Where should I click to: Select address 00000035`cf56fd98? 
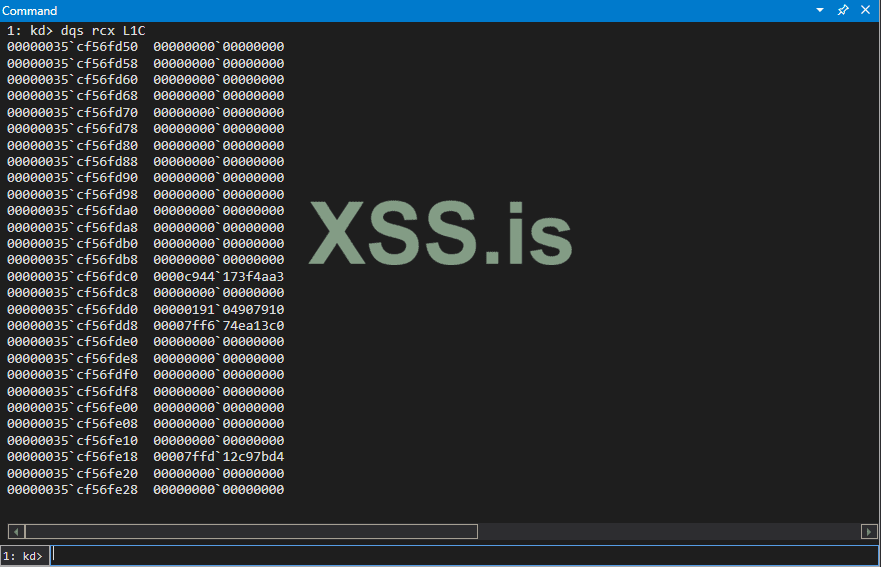pos(72,194)
